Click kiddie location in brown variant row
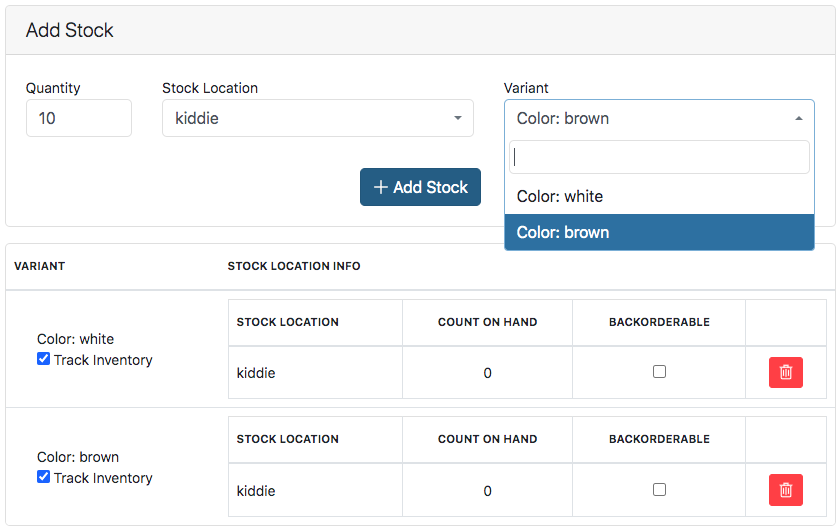This screenshot has height=529, width=840. click(256, 491)
